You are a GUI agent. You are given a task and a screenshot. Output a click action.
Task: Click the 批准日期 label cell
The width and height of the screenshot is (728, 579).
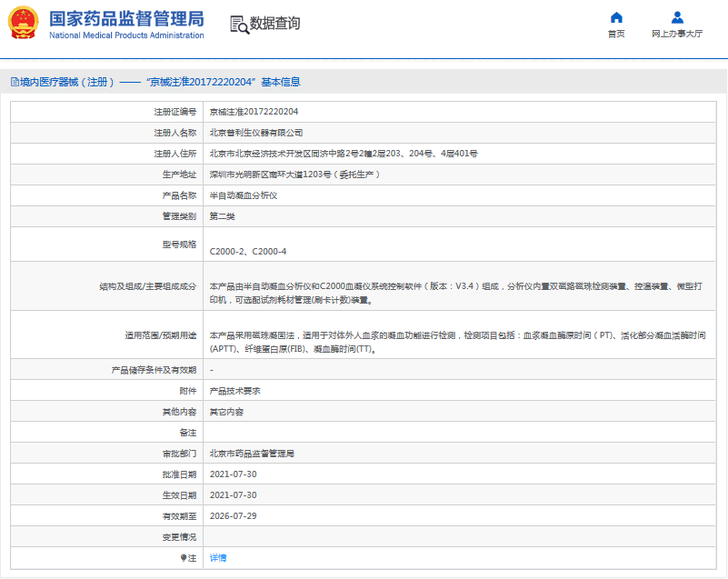tap(106, 474)
